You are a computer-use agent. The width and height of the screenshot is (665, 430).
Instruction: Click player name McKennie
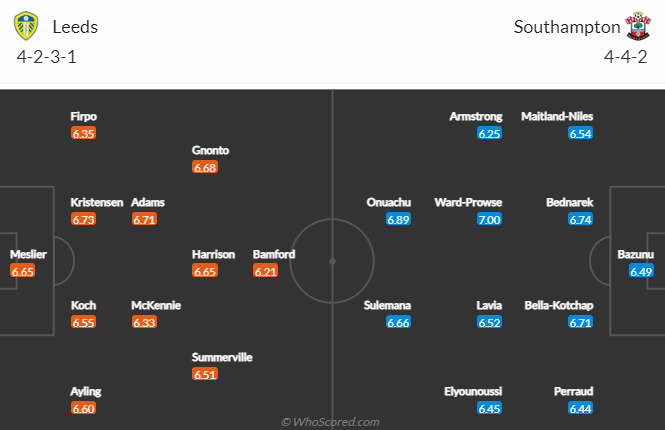coord(156,305)
